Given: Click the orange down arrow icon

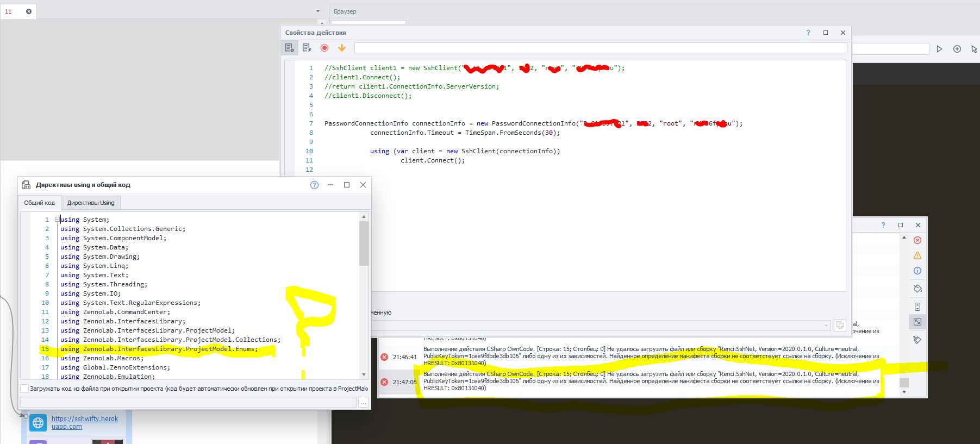Looking at the screenshot, I should 342,48.
